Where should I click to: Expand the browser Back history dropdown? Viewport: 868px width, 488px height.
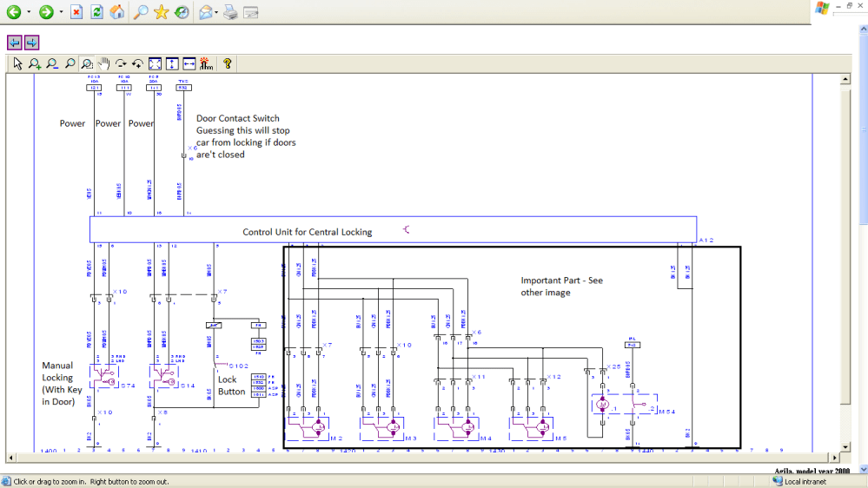(29, 12)
